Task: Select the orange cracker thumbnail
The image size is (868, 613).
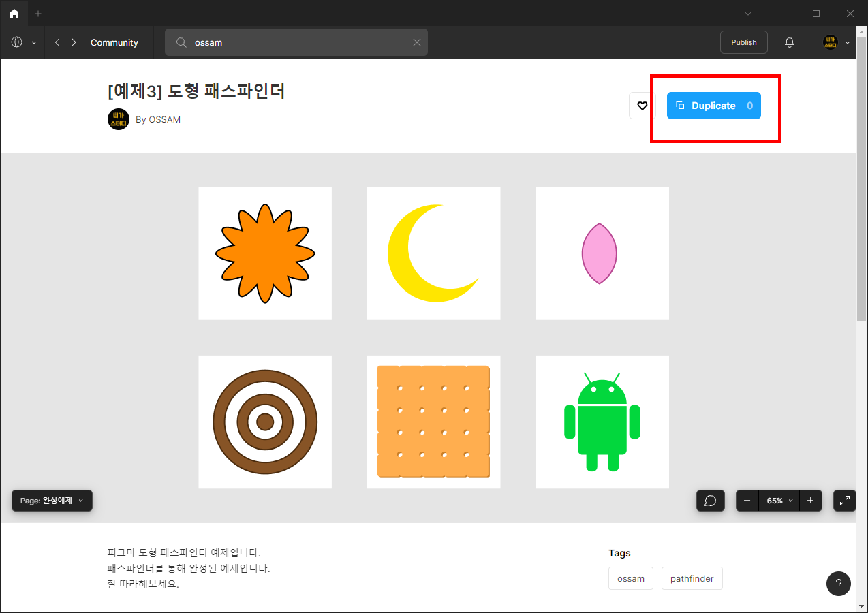Action: point(434,422)
